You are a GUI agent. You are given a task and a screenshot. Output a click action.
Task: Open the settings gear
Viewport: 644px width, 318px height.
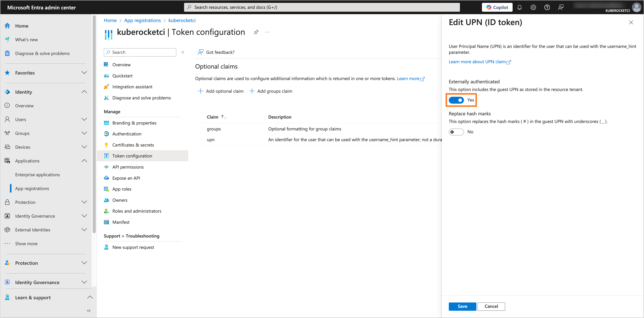coord(533,7)
